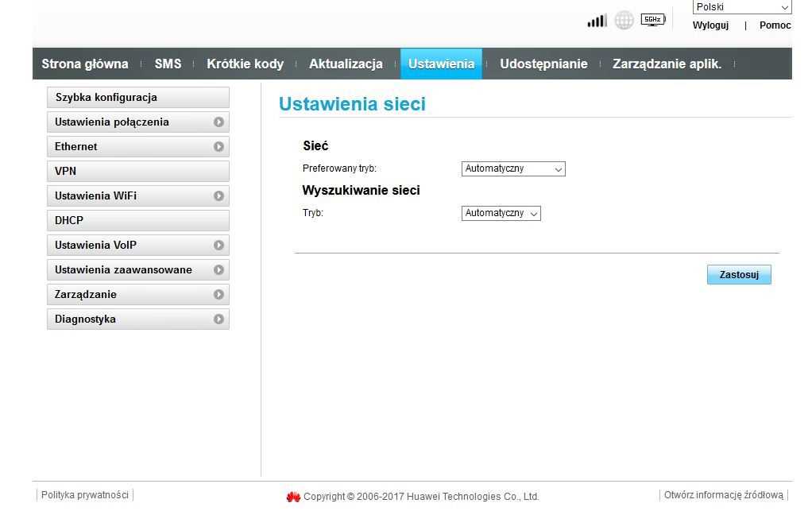Expand the Ustawienia VoIP arrow

point(218,245)
